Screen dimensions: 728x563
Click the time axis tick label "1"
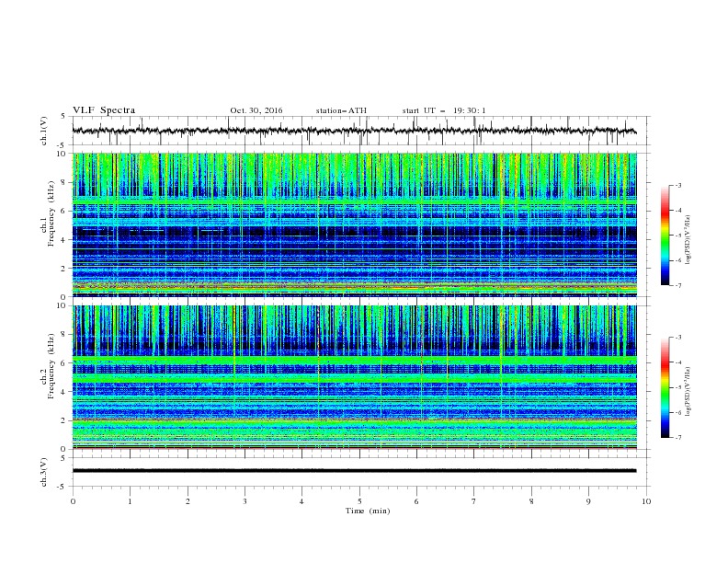(x=130, y=501)
